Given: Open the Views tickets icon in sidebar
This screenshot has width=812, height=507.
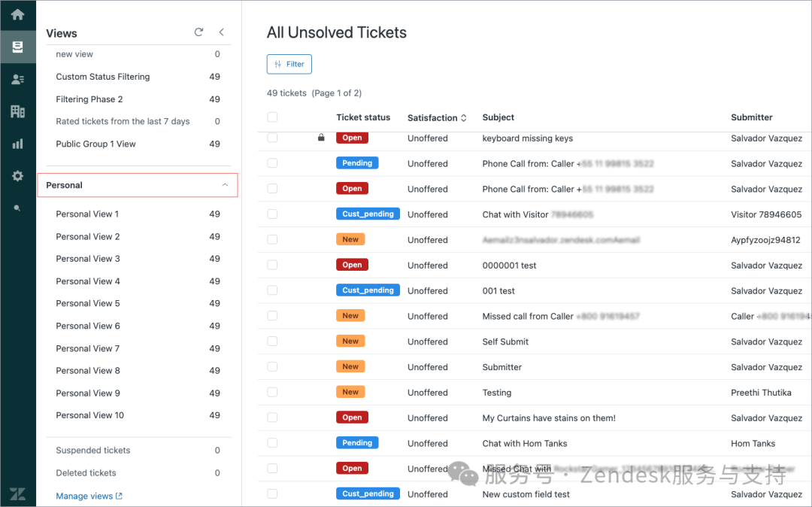Looking at the screenshot, I should [x=17, y=47].
